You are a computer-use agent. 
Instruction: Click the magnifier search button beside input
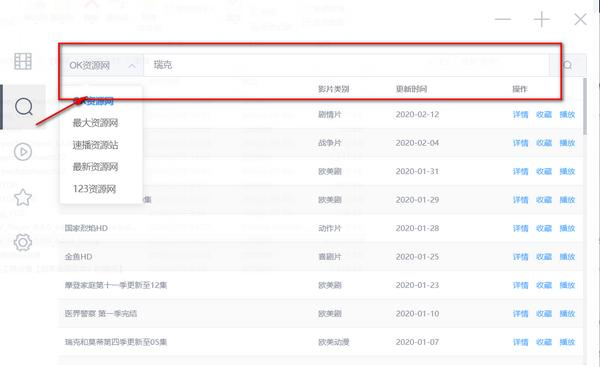567,65
